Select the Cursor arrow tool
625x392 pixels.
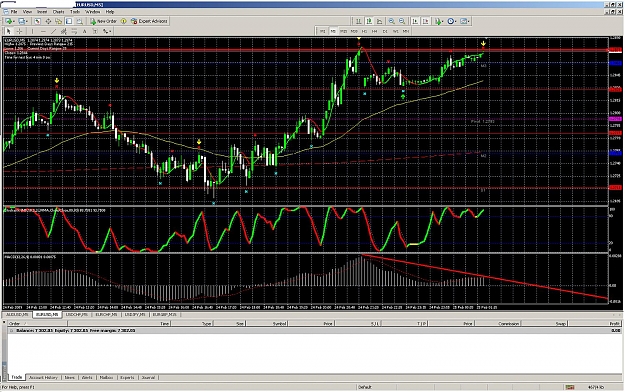pos(8,31)
